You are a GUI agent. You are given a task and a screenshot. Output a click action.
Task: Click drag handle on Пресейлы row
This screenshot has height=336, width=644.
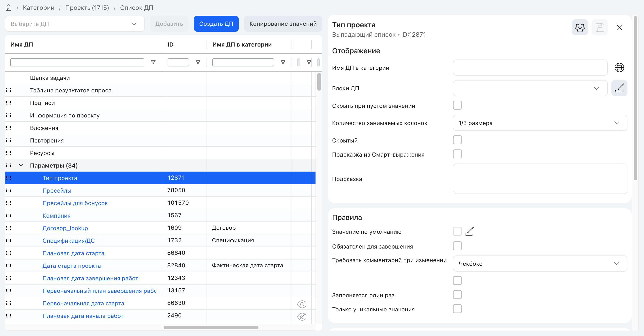click(x=9, y=191)
